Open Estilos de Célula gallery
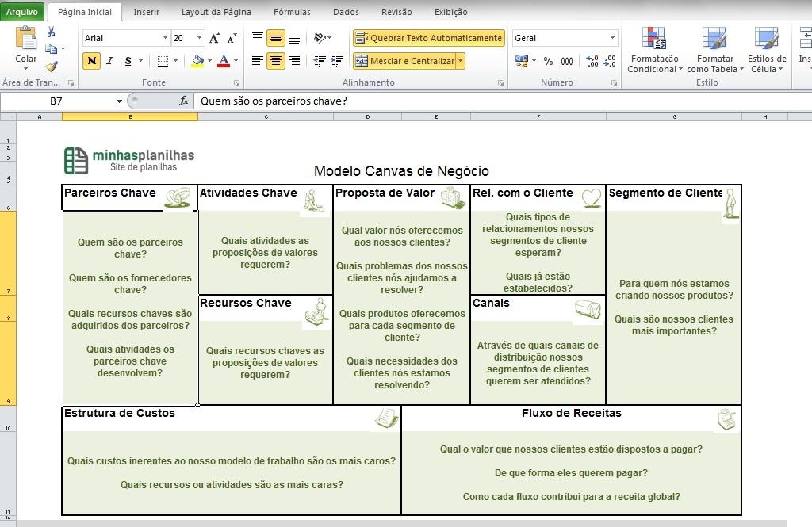This screenshot has width=812, height=527. [x=767, y=50]
